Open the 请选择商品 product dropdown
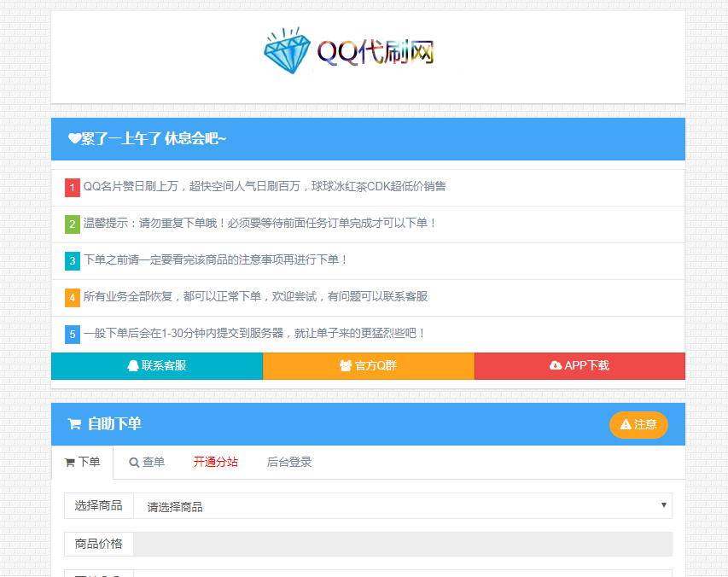 (403, 506)
